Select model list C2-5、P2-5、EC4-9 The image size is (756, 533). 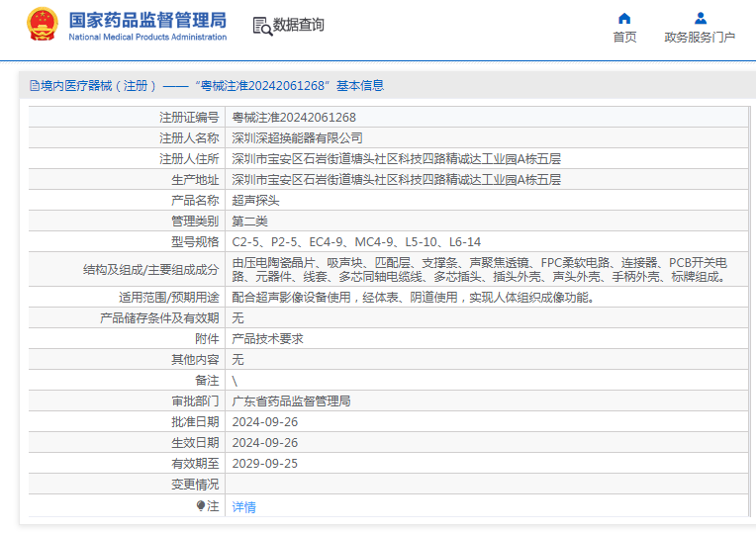click(x=356, y=242)
